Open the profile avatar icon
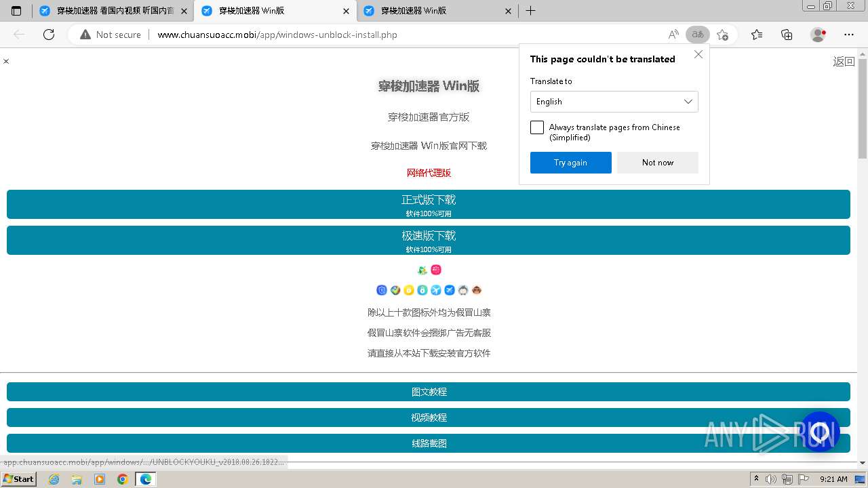Screen dimensions: 868x488 pyautogui.click(x=818, y=35)
